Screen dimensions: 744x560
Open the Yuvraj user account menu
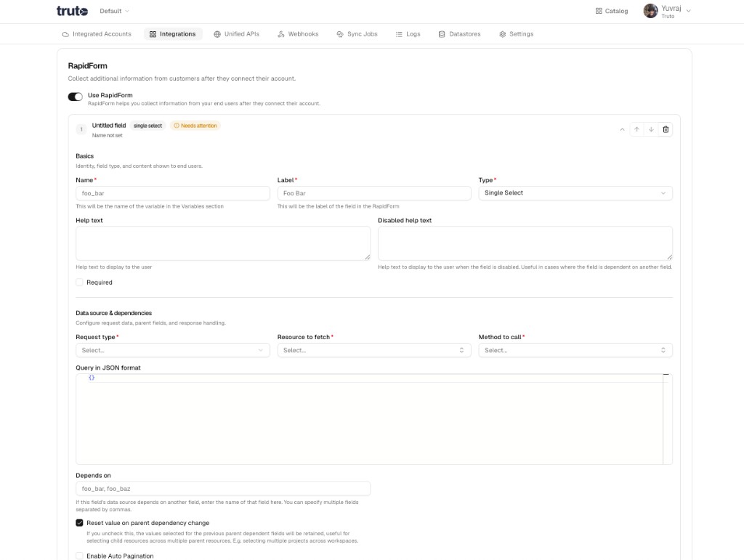tap(667, 11)
